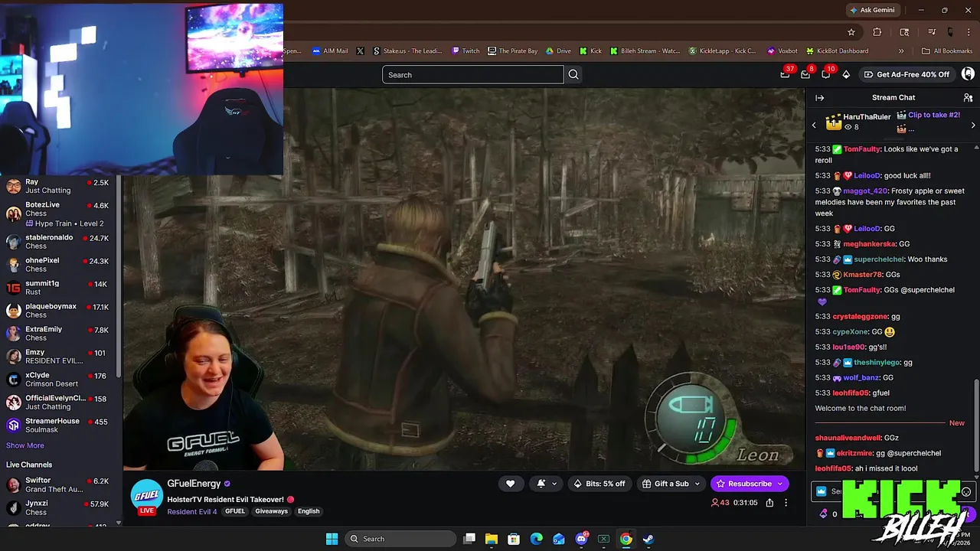The width and height of the screenshot is (980, 551).
Task: Open The Pirate Bay bookmark
Action: pyautogui.click(x=513, y=51)
